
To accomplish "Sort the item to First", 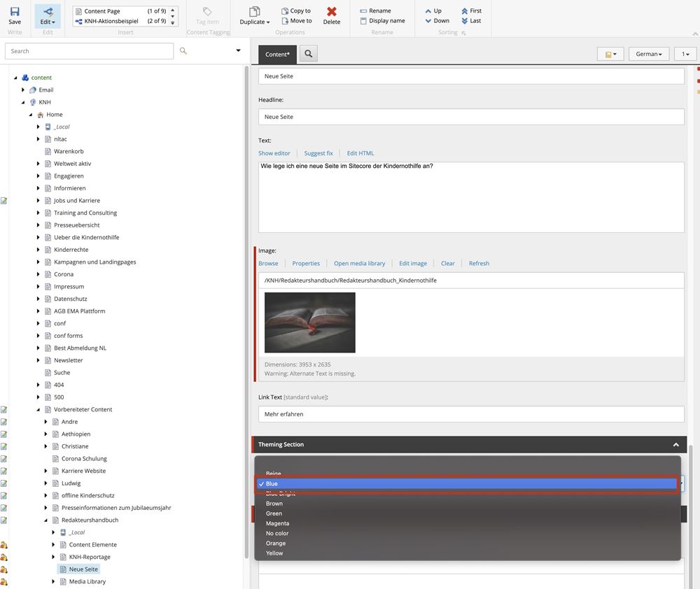I will pos(470,11).
